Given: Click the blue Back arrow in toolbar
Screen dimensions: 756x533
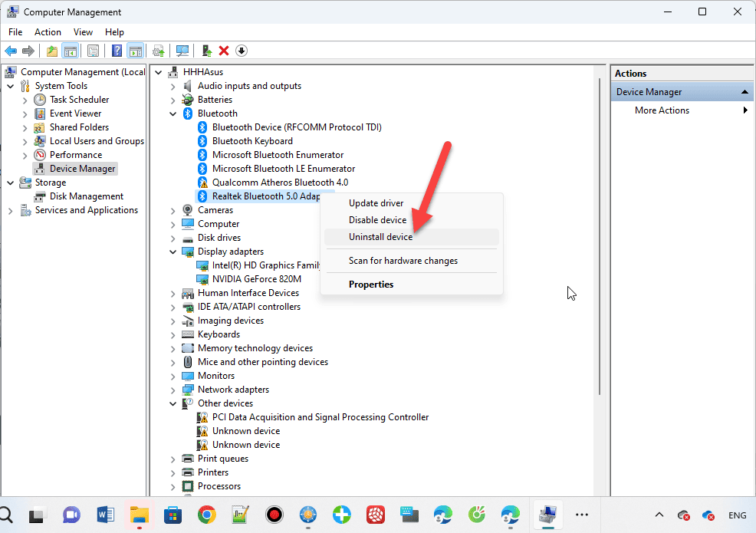Looking at the screenshot, I should (x=11, y=51).
